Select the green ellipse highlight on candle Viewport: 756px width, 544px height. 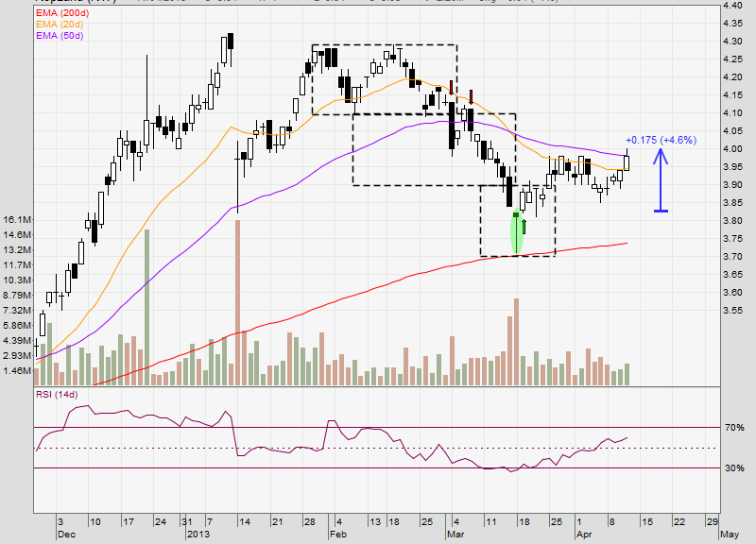516,233
